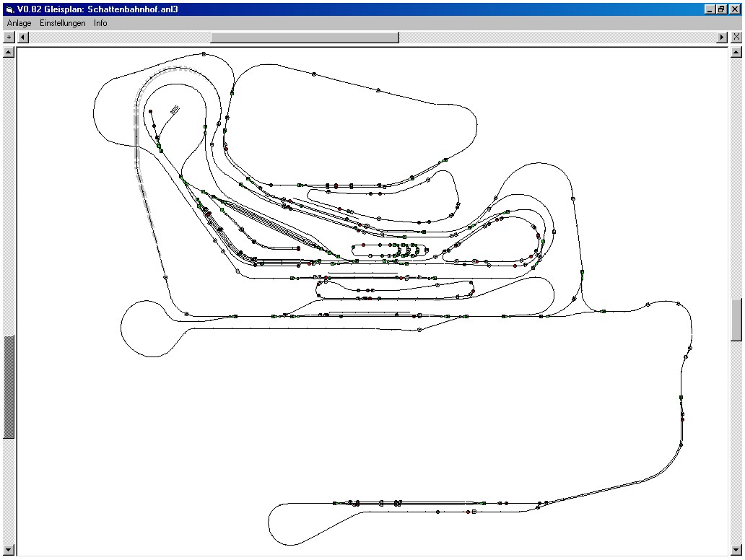Click the X button beside the horizontal scrollbar
Viewport: 745px width, 560px height.
tap(736, 37)
